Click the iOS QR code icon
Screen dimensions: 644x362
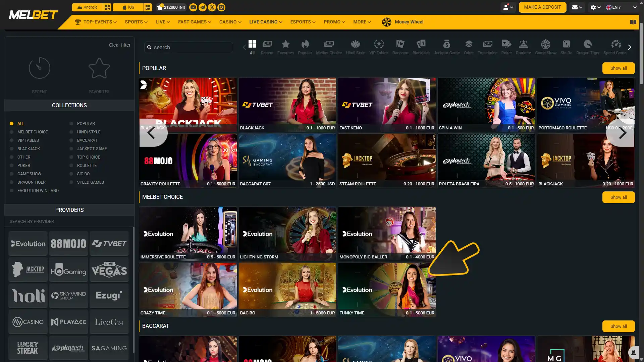coord(148,7)
